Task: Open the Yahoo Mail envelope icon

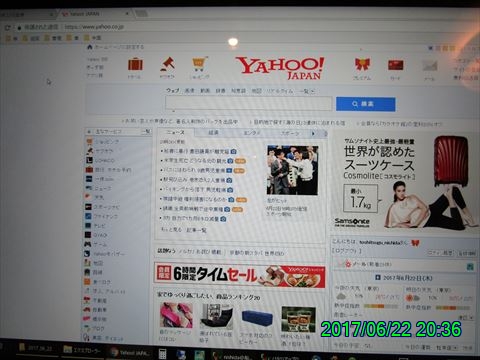Action: point(430,65)
